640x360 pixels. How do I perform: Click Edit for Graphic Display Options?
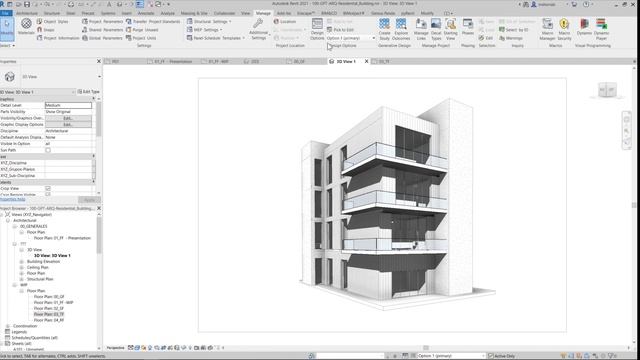[68, 124]
